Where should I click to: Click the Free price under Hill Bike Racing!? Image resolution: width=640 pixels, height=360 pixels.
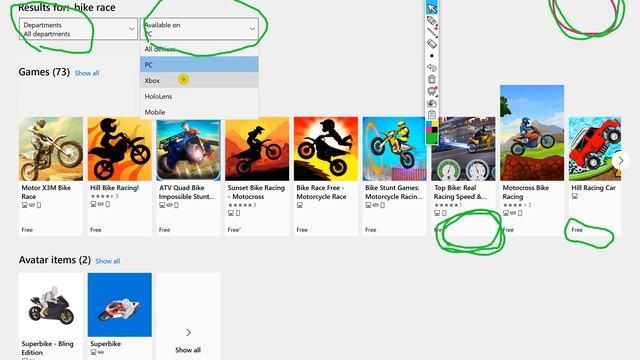pos(96,230)
